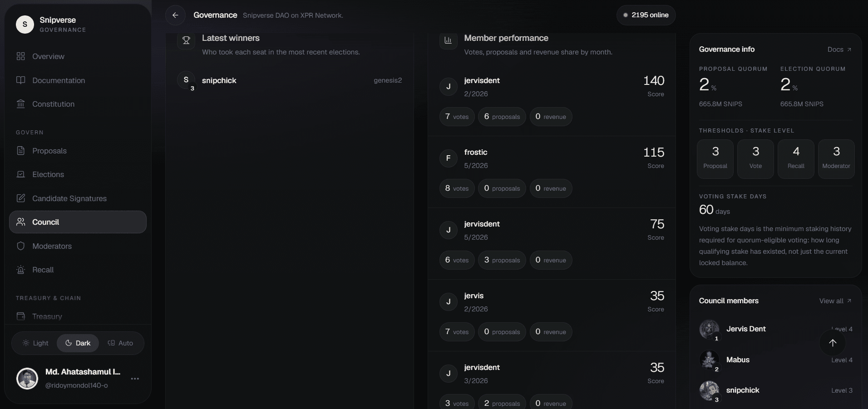868x409 pixels.
Task: Open the Proposals section
Action: click(x=78, y=151)
